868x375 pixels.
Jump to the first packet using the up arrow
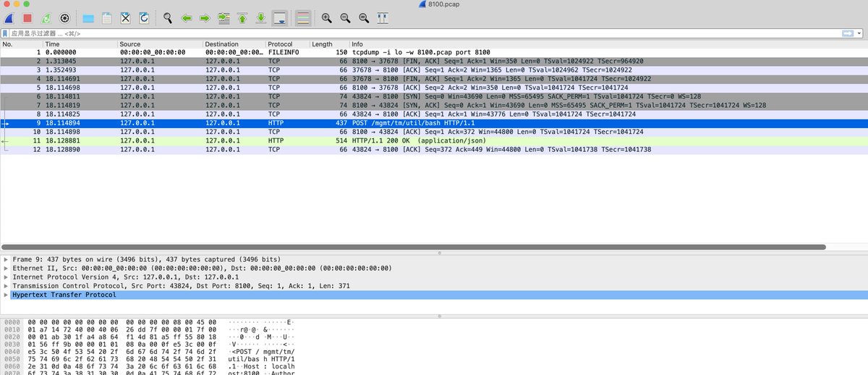pos(242,17)
